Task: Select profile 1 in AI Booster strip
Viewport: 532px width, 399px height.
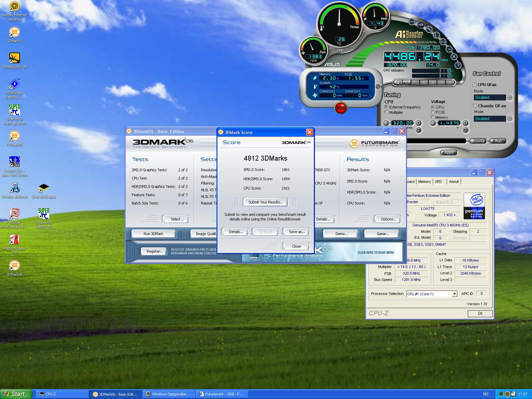Action: point(424,82)
